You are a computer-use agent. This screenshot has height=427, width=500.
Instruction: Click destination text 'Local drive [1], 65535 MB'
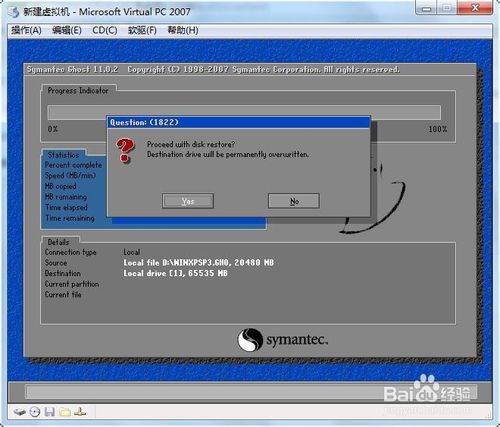(x=175, y=273)
